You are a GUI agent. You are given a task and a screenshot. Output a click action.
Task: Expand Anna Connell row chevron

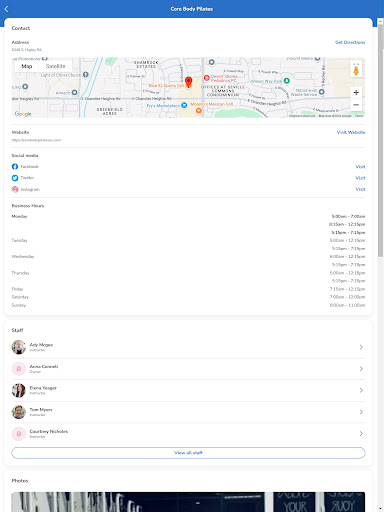[361, 369]
